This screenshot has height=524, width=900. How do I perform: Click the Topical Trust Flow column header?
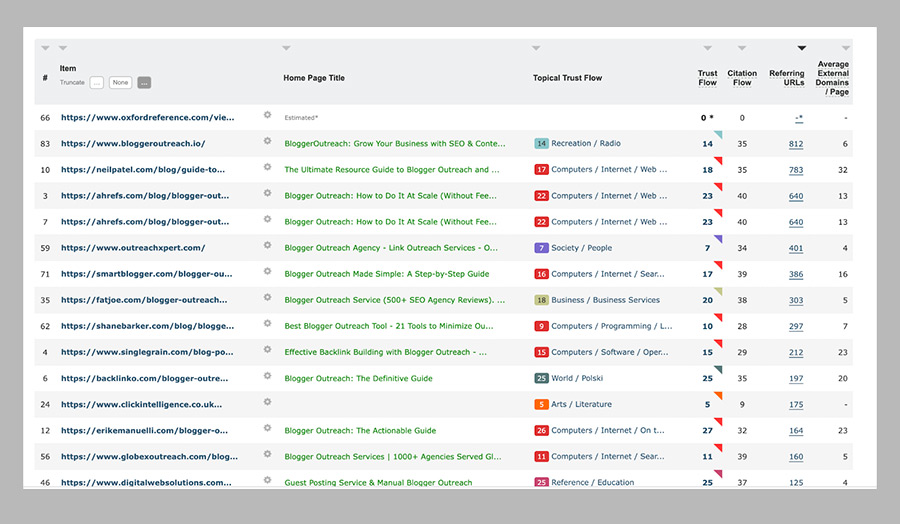(x=567, y=78)
